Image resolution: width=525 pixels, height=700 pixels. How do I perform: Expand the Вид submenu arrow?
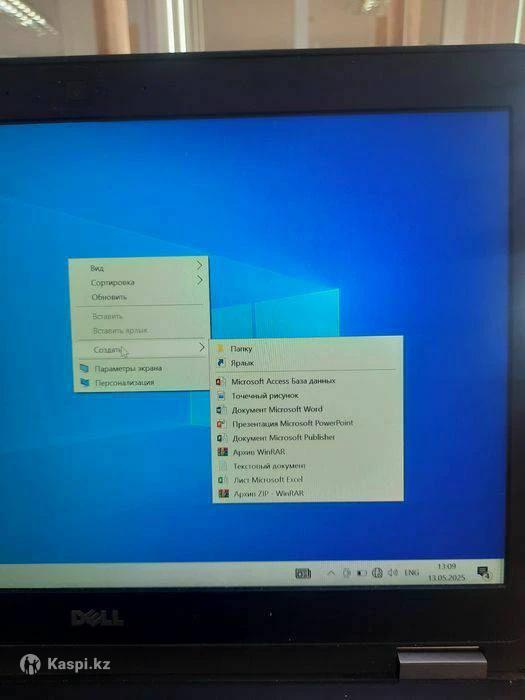tap(200, 266)
